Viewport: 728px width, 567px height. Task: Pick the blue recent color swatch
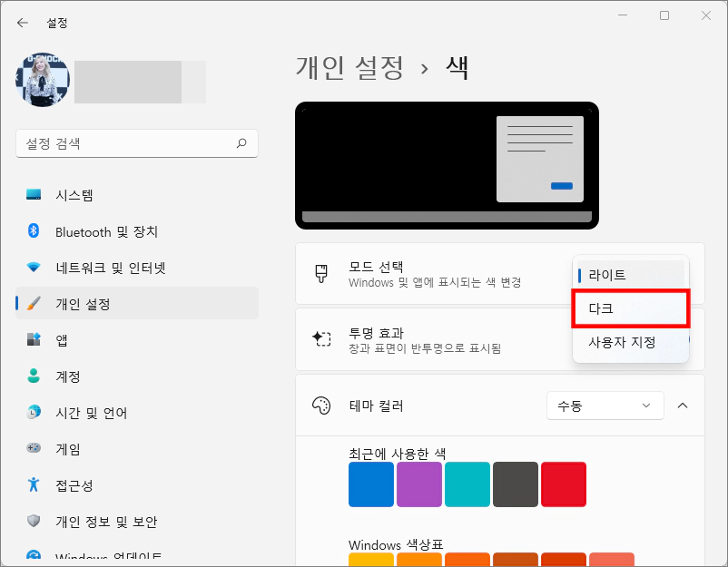371,484
